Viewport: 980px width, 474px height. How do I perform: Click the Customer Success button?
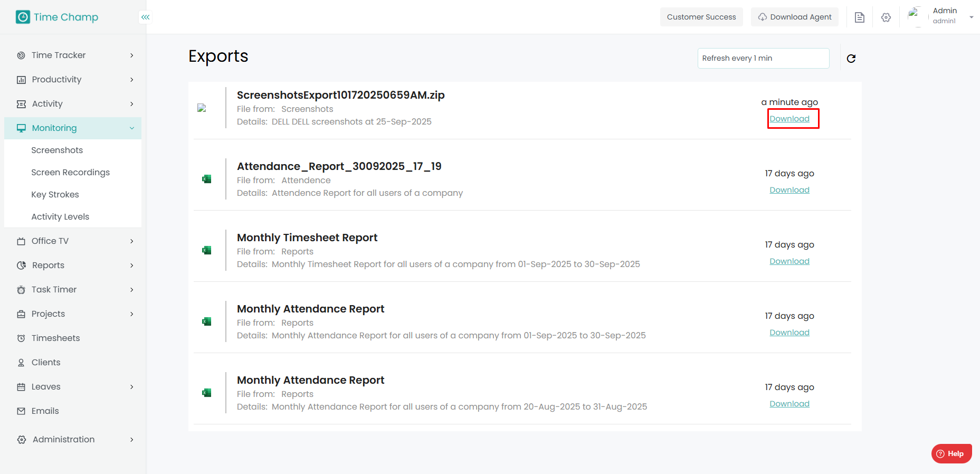(x=701, y=17)
